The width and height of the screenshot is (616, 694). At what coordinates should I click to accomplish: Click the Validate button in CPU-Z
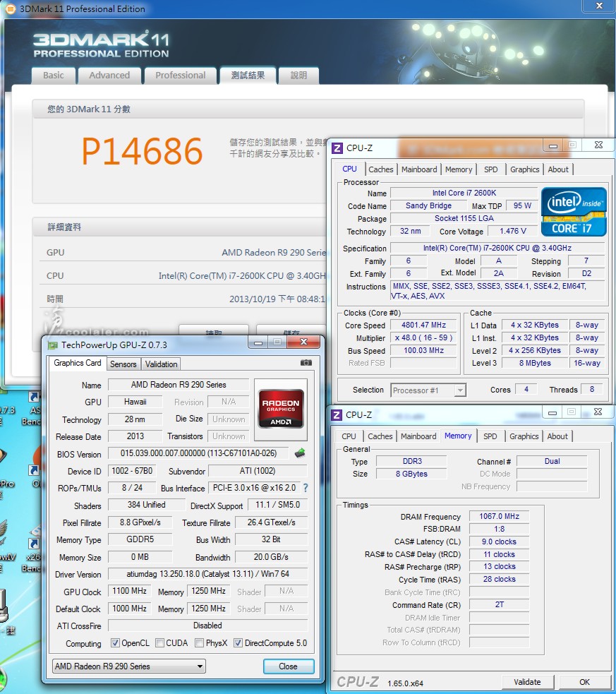point(527,682)
